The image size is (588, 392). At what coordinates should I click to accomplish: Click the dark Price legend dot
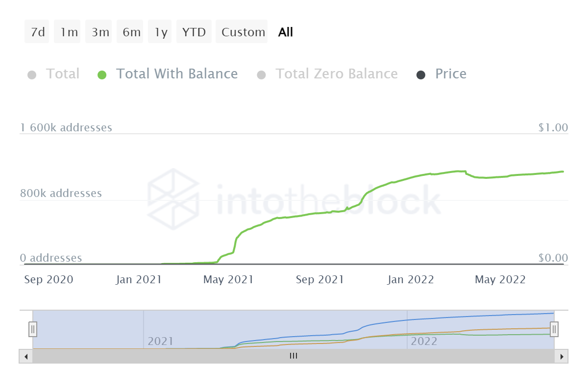tap(420, 75)
